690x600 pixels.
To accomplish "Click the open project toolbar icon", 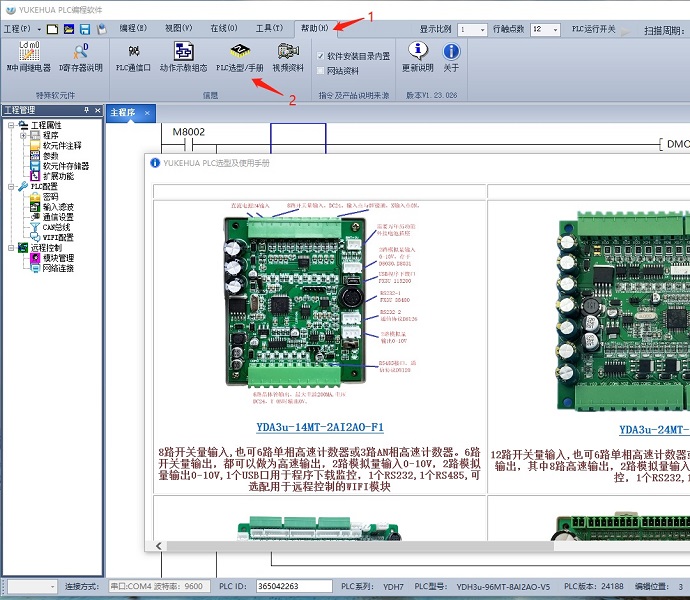I will 69,29.
